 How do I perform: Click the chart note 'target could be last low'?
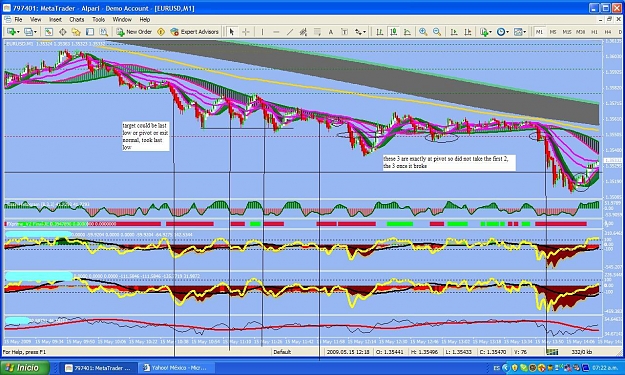(145, 136)
